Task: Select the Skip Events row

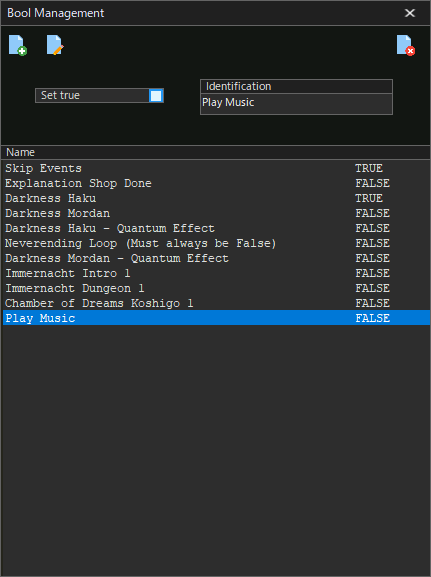Action: click(x=216, y=168)
